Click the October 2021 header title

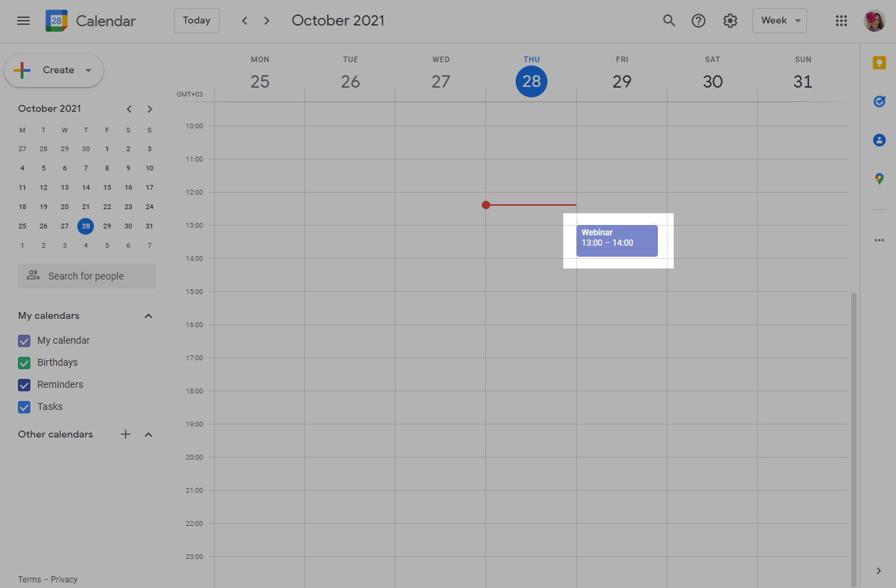click(x=338, y=21)
